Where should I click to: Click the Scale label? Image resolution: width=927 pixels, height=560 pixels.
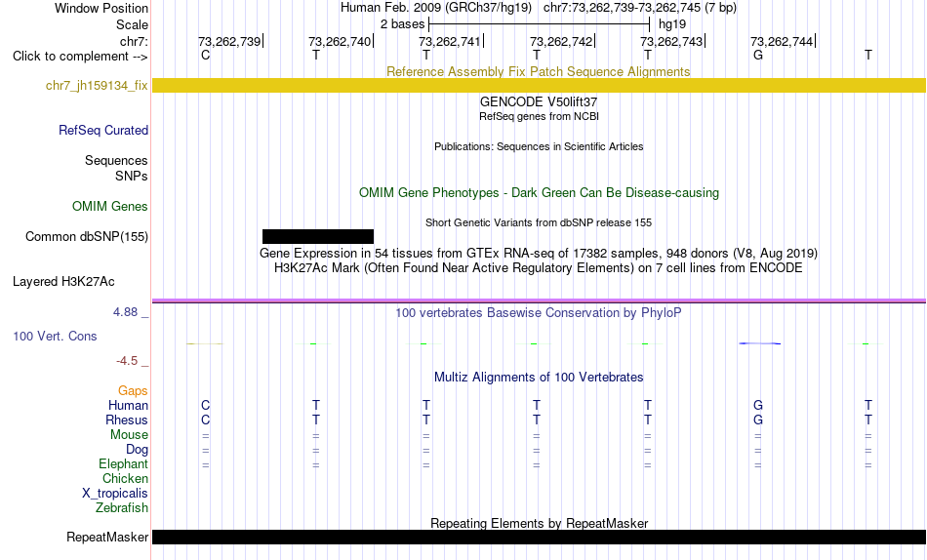click(133, 24)
